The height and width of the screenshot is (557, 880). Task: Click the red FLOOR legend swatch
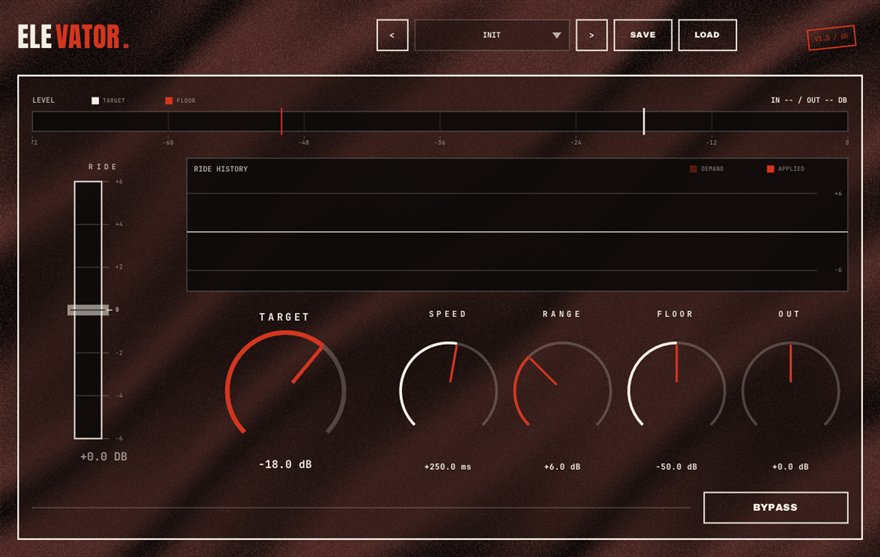tap(168, 101)
